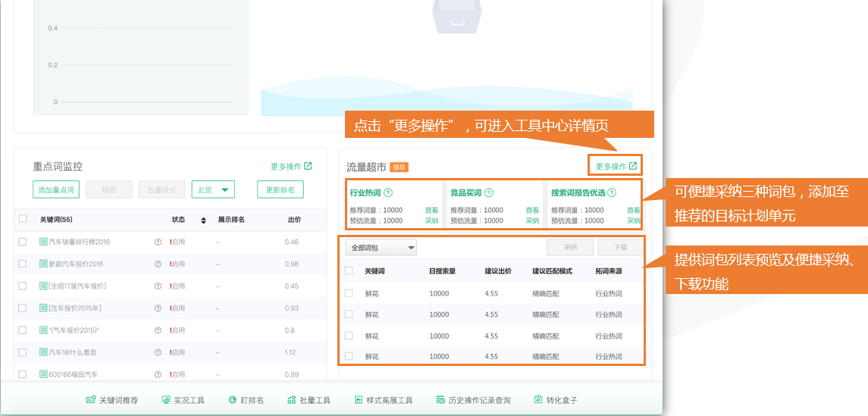Open the 转化盒子 tool icon

pyautogui.click(x=538, y=400)
